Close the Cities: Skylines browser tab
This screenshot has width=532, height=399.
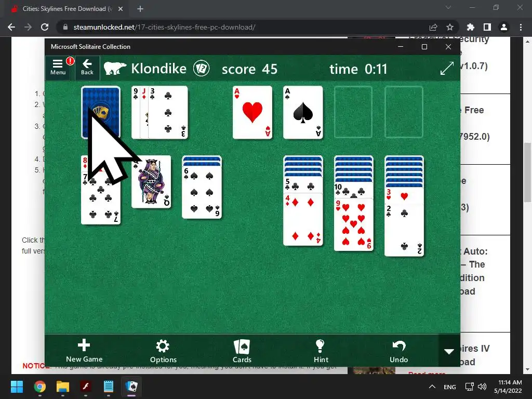coord(121,9)
